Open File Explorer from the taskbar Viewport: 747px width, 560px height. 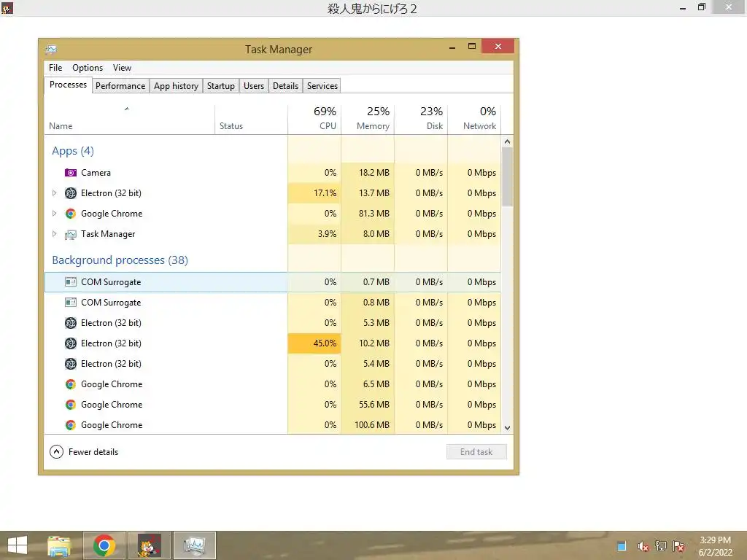point(59,545)
